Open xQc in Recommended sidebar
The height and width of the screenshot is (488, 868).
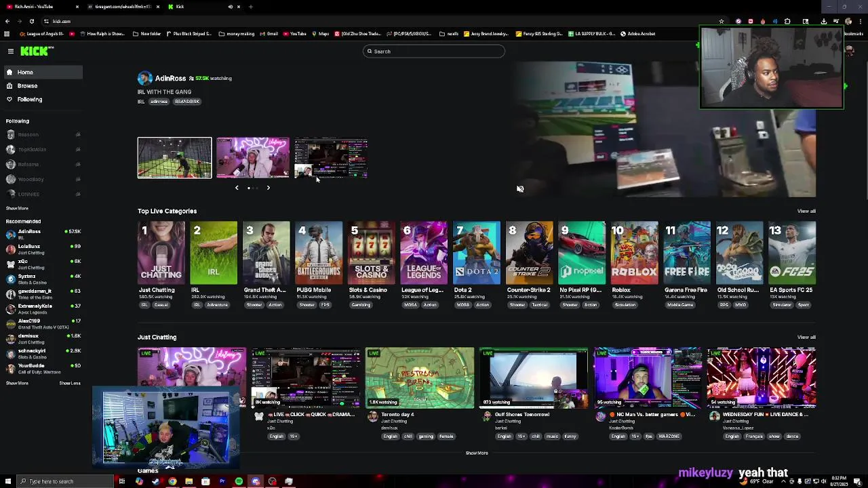coord(42,264)
